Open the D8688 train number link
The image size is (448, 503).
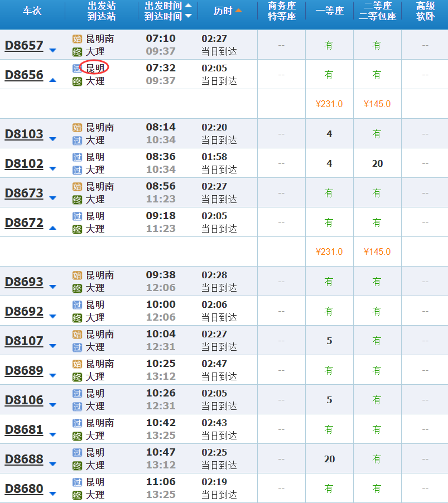click(x=24, y=460)
